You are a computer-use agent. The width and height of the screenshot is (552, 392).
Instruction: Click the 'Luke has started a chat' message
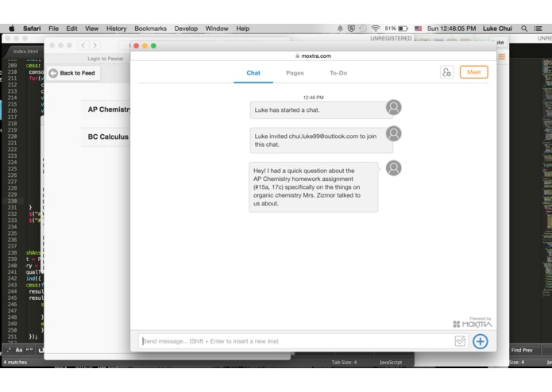tap(321, 110)
